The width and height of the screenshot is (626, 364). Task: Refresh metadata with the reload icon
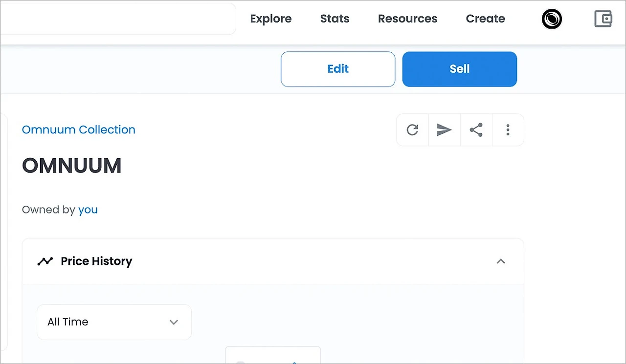(x=412, y=130)
